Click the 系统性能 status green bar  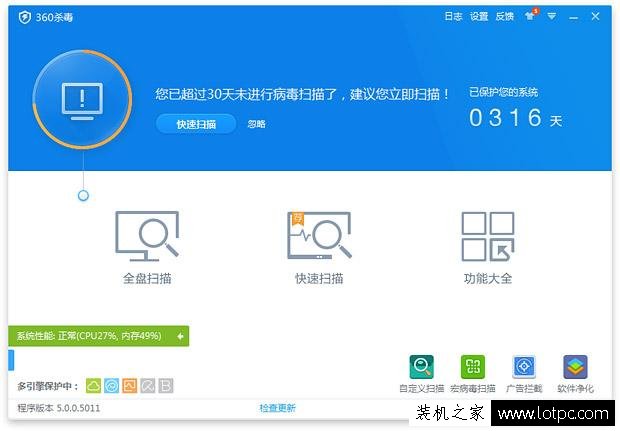98,336
